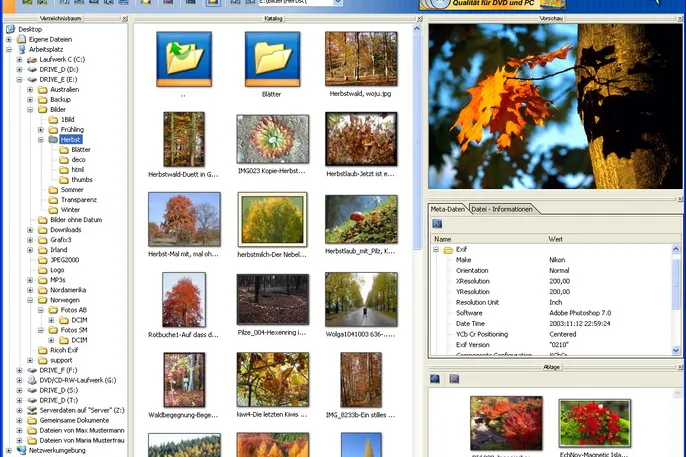Click the Make value Nikon
Viewport: 686px width, 457px height.
tap(557, 260)
